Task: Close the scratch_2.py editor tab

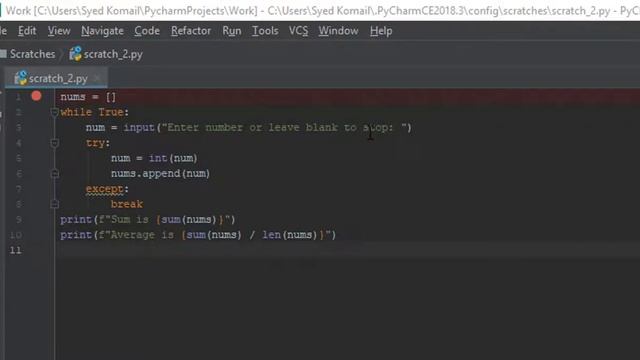Action: 97,78
